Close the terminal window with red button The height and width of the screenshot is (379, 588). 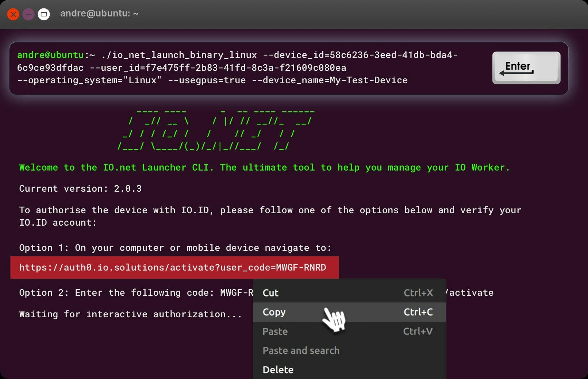(x=13, y=14)
